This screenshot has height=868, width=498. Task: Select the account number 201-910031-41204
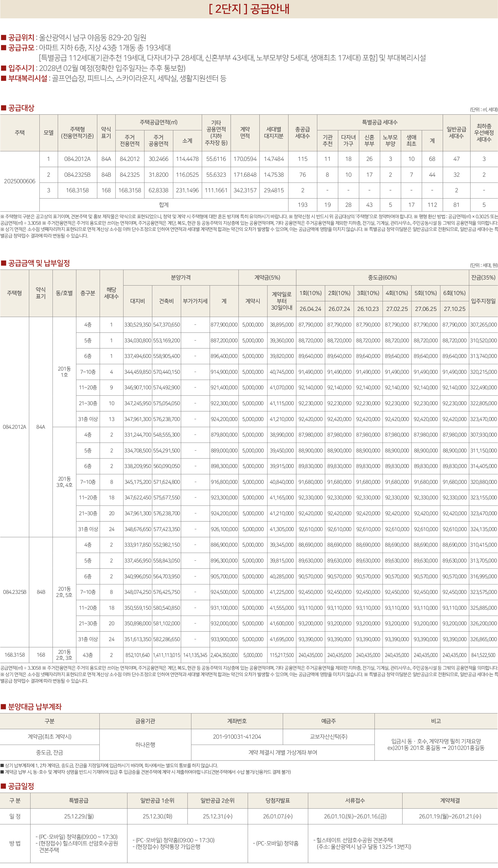(237, 737)
